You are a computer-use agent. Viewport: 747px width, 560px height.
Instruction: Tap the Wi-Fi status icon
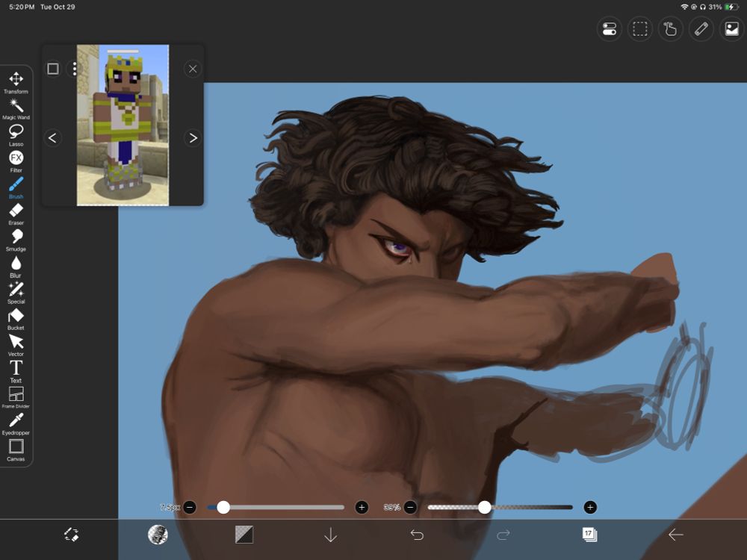pos(684,7)
